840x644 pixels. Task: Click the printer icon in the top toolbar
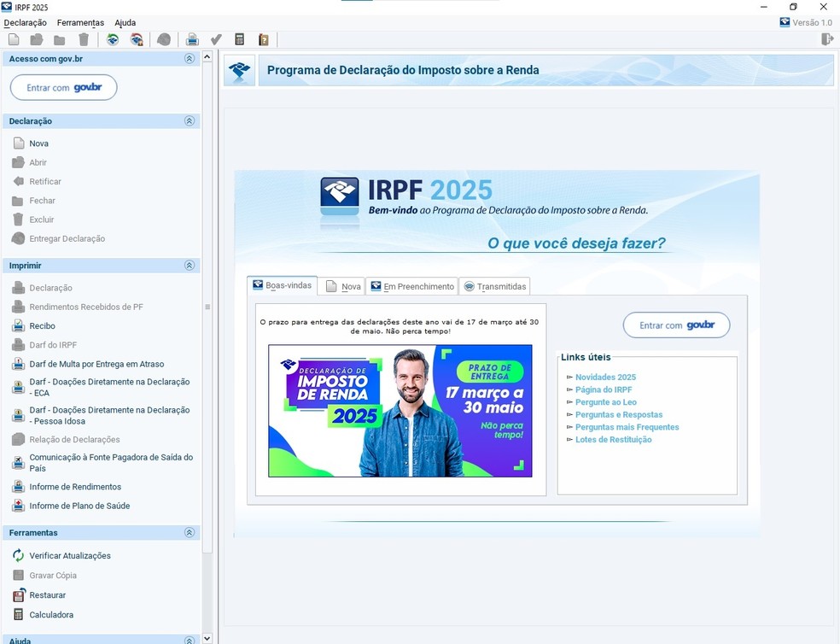point(192,39)
